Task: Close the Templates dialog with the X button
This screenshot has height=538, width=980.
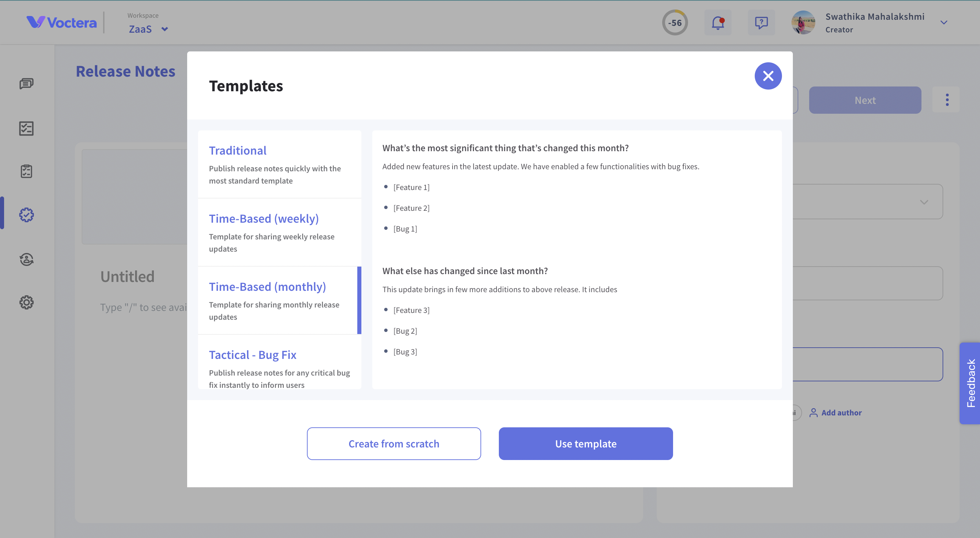Action: coord(768,76)
